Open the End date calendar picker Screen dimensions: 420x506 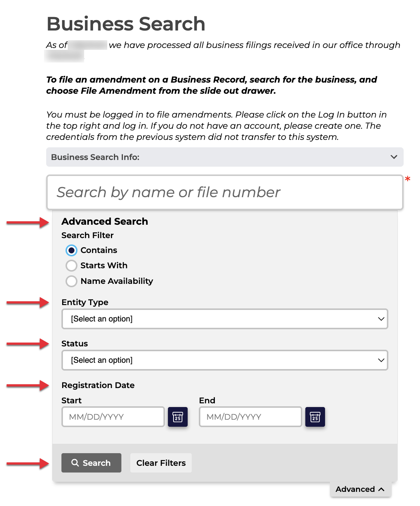tap(315, 417)
